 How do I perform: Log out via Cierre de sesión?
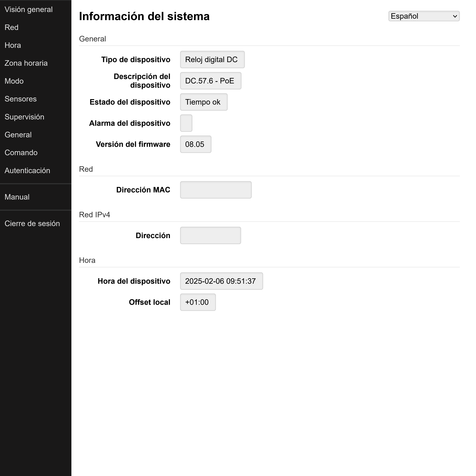pyautogui.click(x=32, y=223)
